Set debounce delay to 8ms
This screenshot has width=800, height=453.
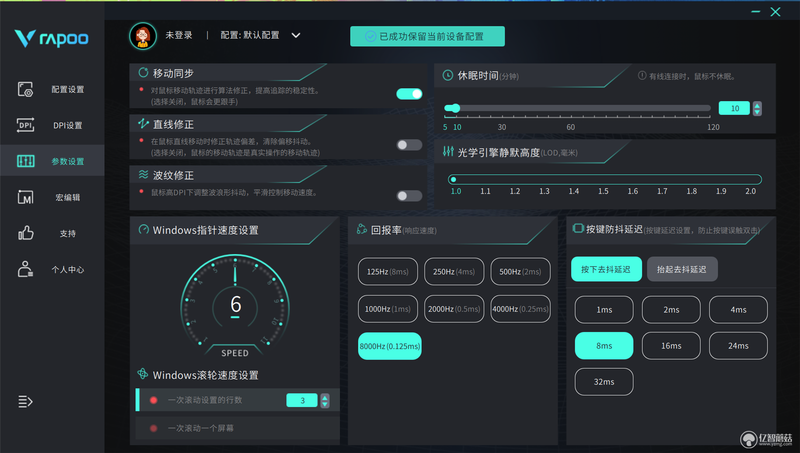point(604,346)
